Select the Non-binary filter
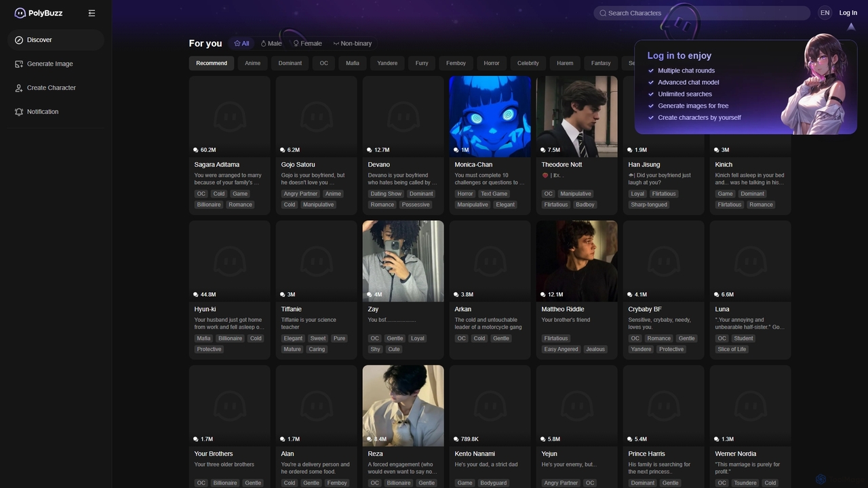The width and height of the screenshot is (868, 488). tap(352, 43)
